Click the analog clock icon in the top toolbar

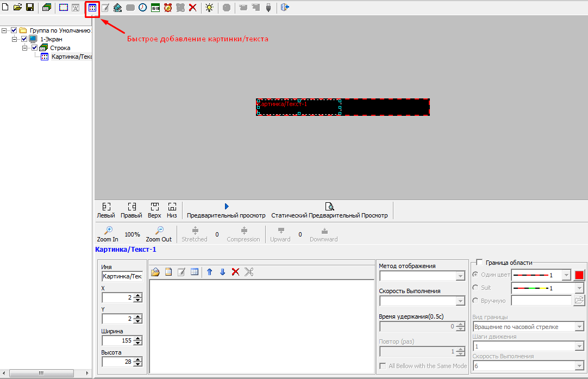(x=143, y=8)
